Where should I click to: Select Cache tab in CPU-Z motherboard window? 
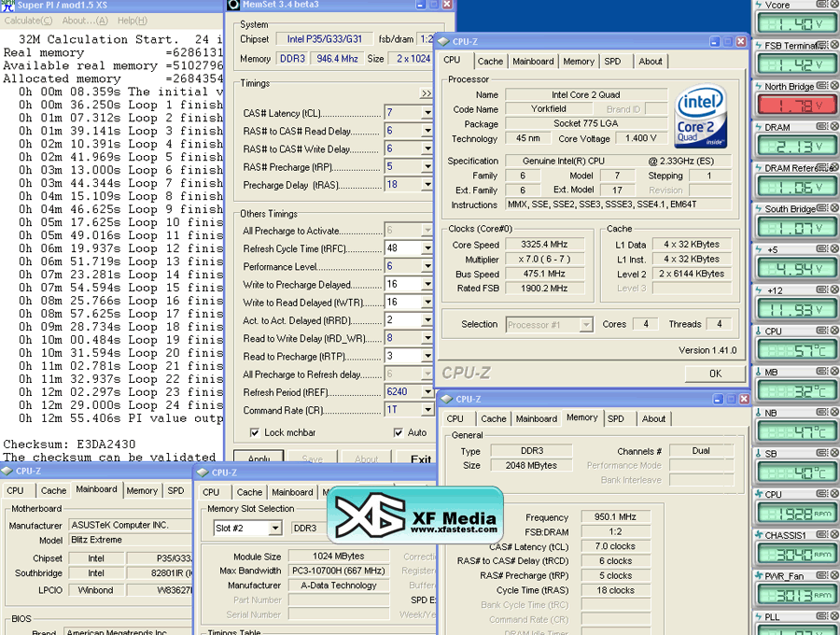[53, 490]
